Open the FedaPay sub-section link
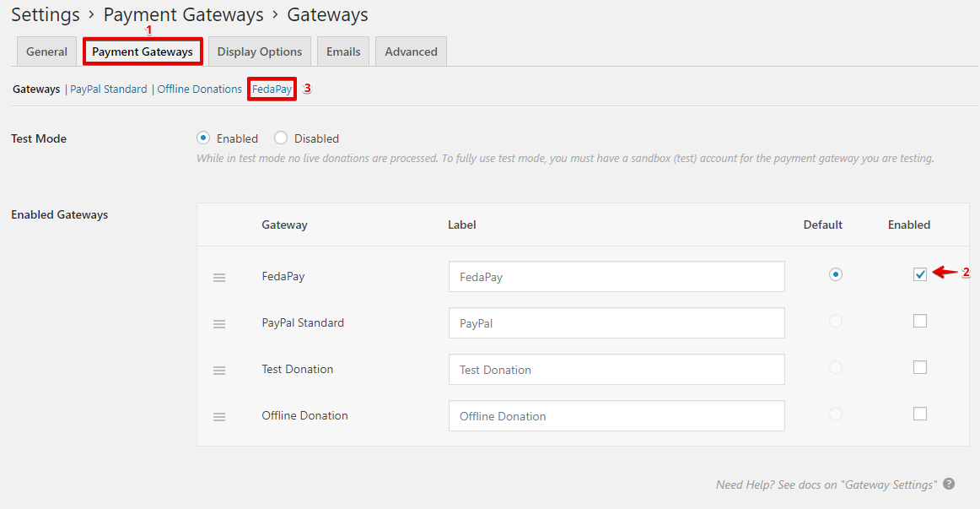Screen dimensions: 980x509 pyautogui.click(x=272, y=89)
